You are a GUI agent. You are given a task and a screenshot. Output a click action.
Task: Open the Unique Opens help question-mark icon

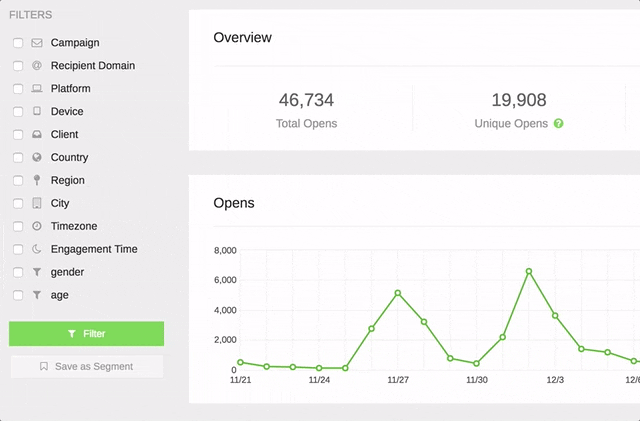558,123
